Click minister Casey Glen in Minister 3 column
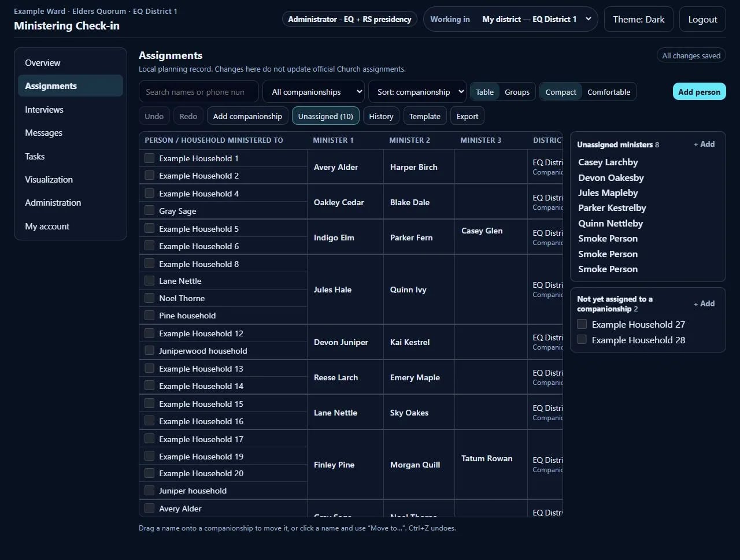Screen dimensions: 740x560 coord(482,231)
